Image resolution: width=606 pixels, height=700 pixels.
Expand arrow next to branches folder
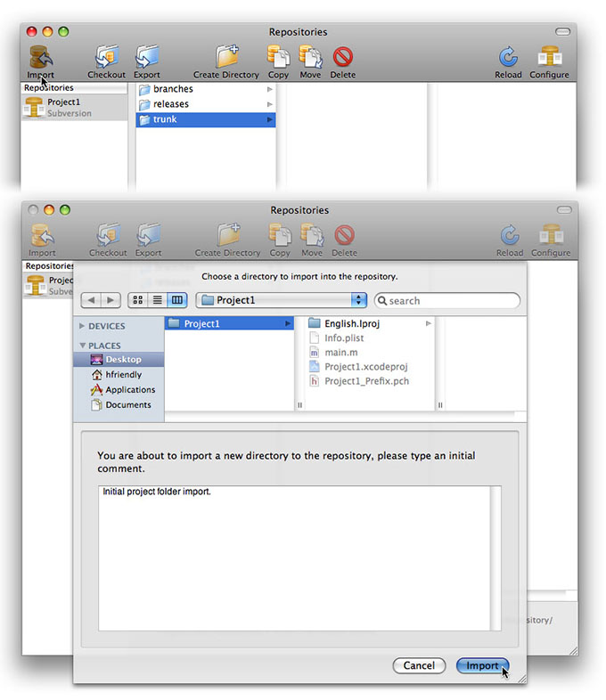click(270, 89)
